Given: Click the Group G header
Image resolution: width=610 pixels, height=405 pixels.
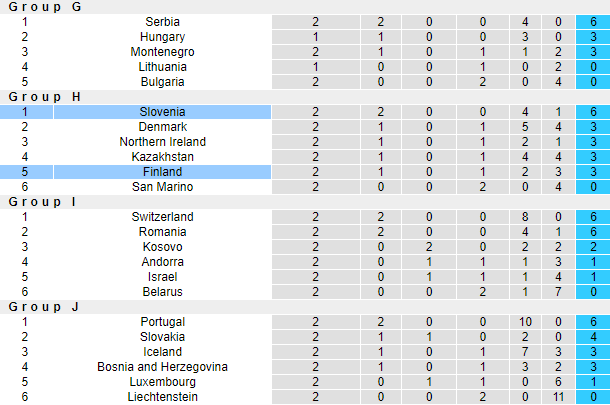Looking at the screenshot, I should (45, 6).
